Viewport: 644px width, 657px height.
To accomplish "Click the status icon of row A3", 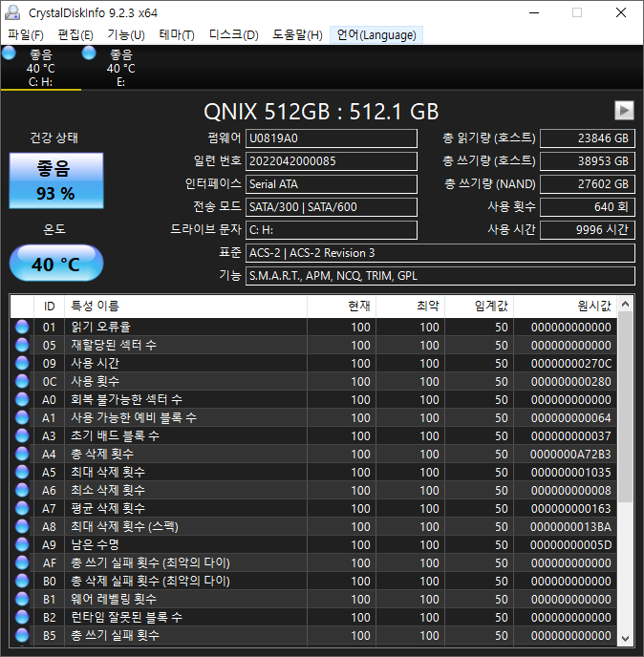I will (22, 435).
